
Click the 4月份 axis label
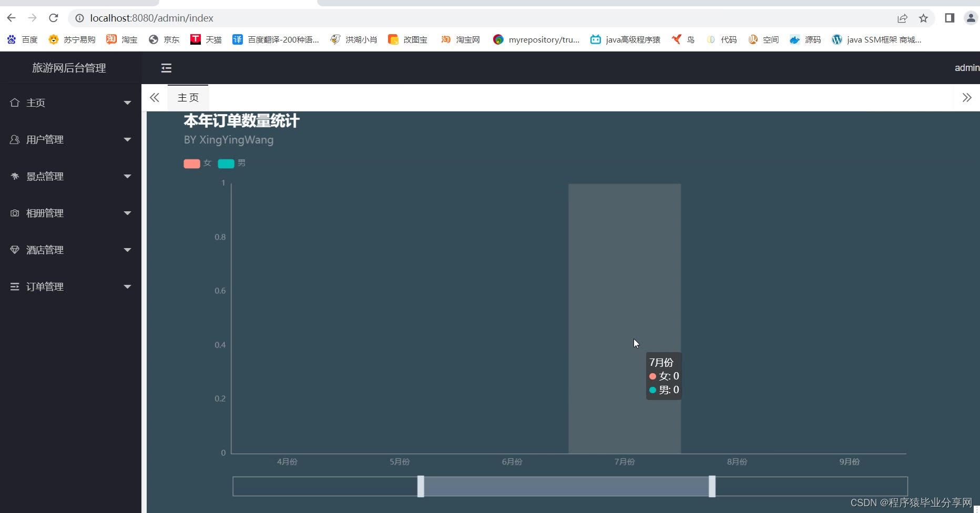point(287,462)
